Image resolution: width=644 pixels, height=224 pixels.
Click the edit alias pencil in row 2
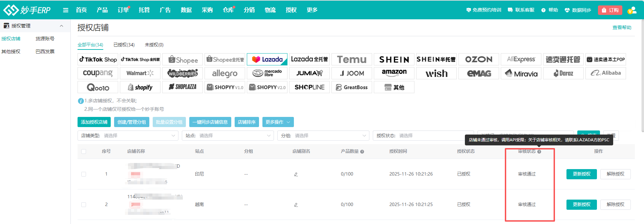pyautogui.click(x=296, y=205)
